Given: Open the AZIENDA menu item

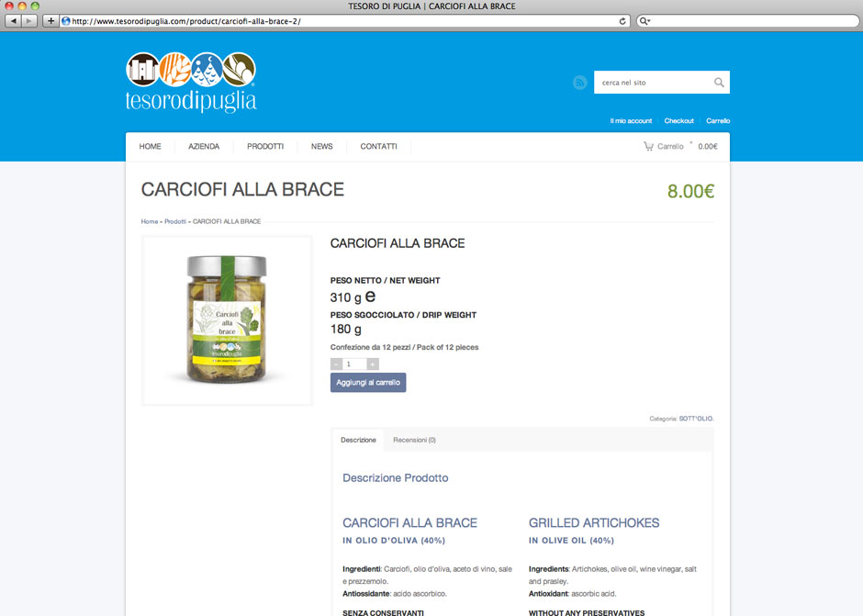Looking at the screenshot, I should (204, 147).
